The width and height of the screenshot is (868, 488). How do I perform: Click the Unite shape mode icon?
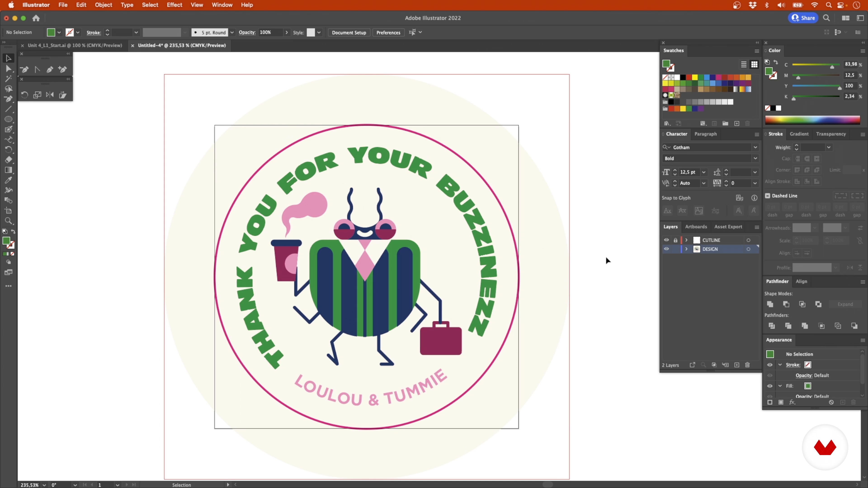click(x=770, y=304)
